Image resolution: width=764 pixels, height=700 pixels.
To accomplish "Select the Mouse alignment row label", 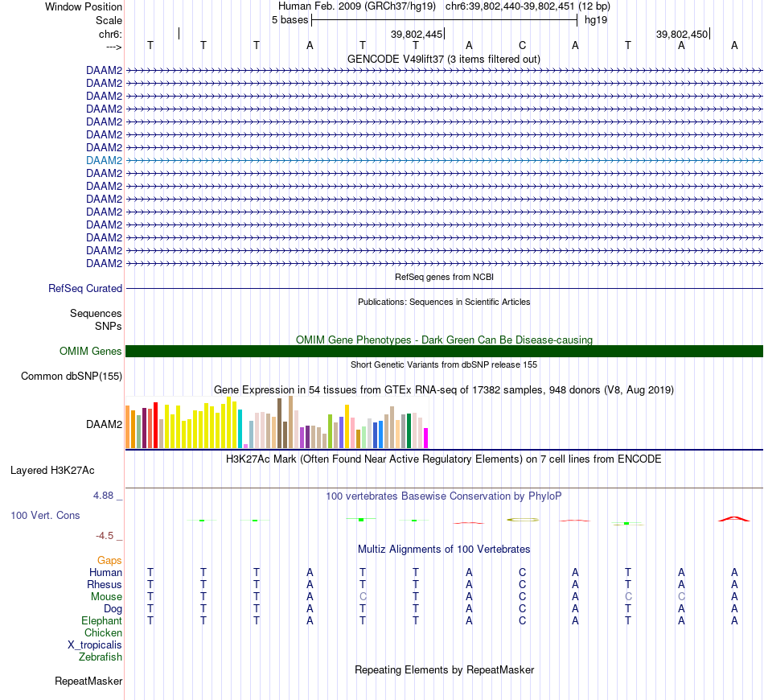I will click(x=106, y=597).
